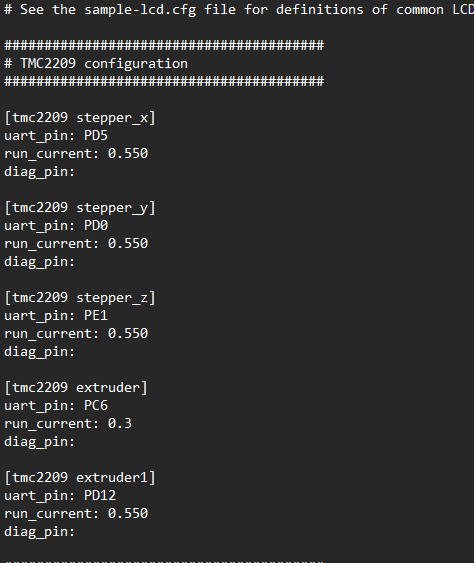Click the sample-lcd.cfg comment line
Image resolution: width=474 pixels, height=563 pixels.
tap(239, 10)
